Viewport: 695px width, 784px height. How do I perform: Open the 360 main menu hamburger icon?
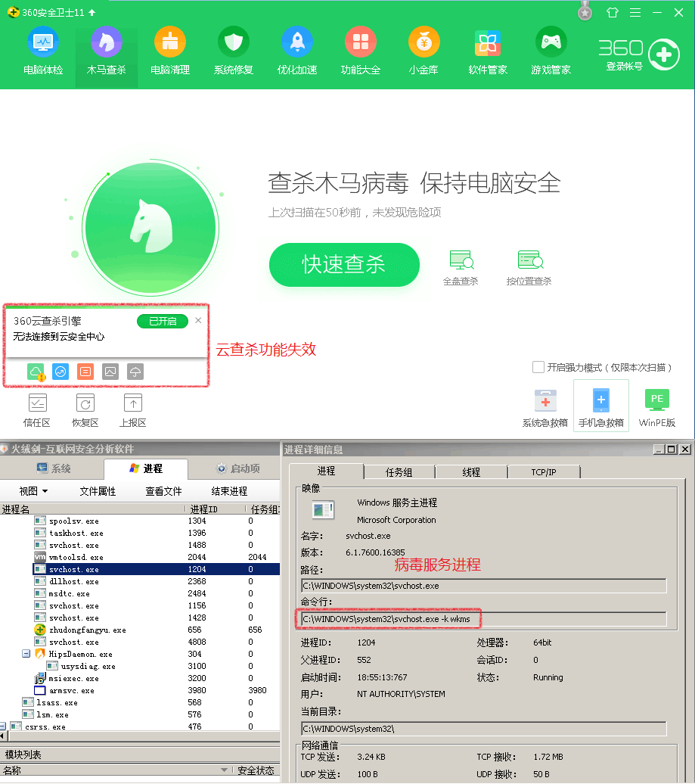click(635, 13)
